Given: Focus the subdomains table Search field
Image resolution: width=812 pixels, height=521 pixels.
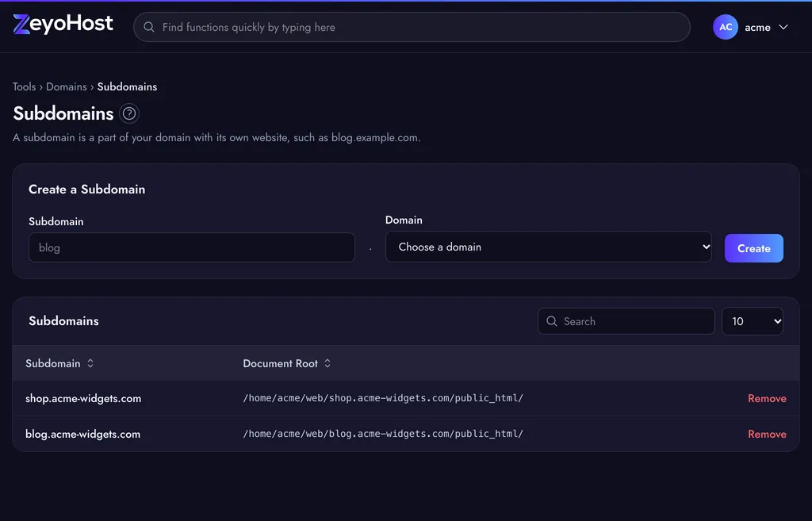Looking at the screenshot, I should [x=626, y=321].
